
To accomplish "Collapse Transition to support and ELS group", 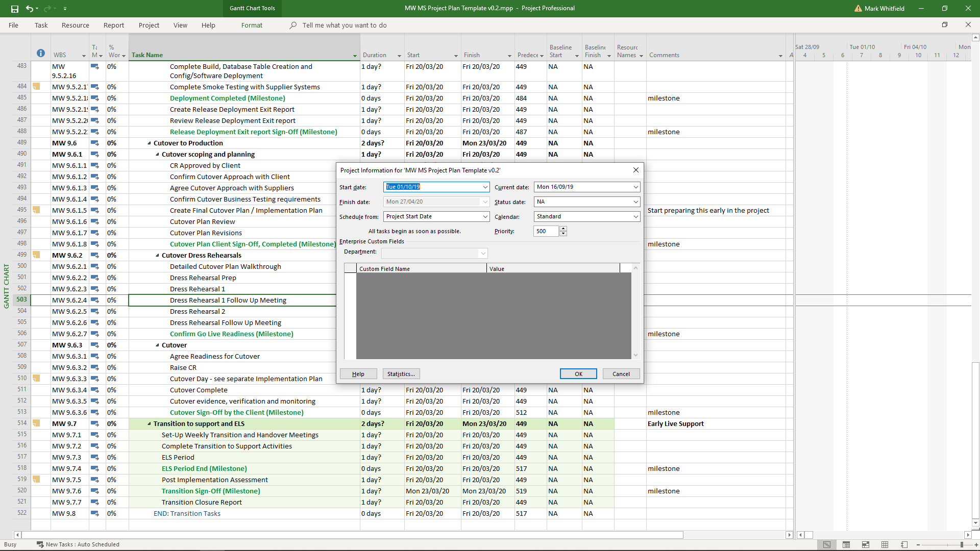I will (x=149, y=424).
